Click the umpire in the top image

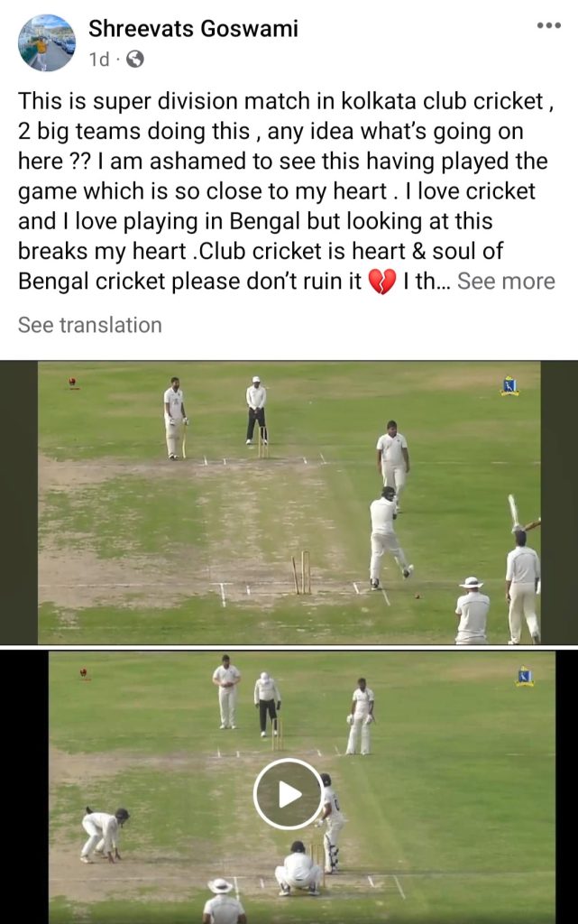click(x=256, y=410)
